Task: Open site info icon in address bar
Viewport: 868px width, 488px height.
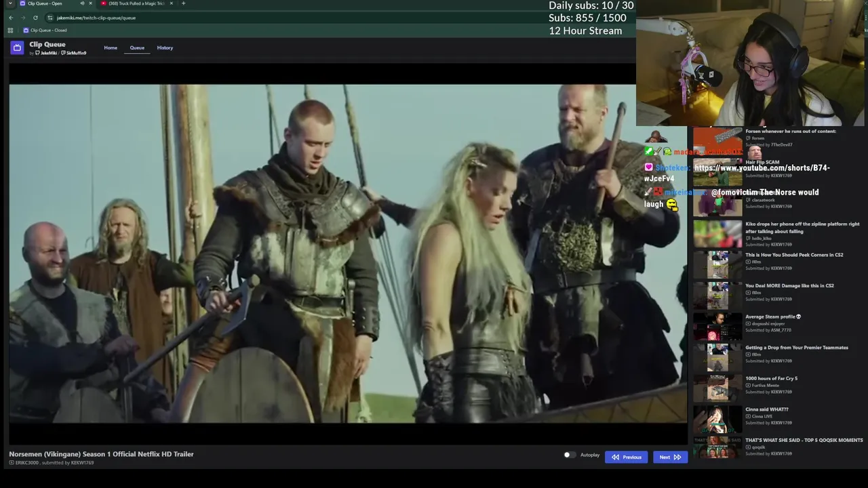Action: tap(50, 18)
